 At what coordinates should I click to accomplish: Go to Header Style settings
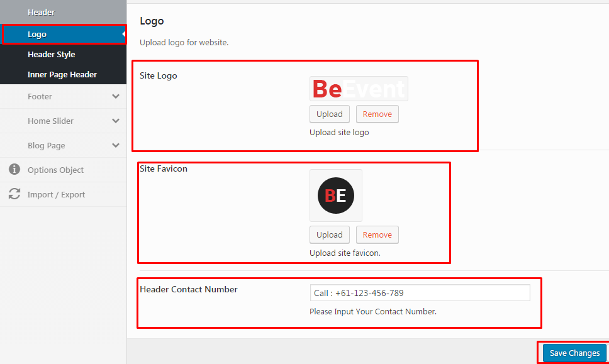51,55
